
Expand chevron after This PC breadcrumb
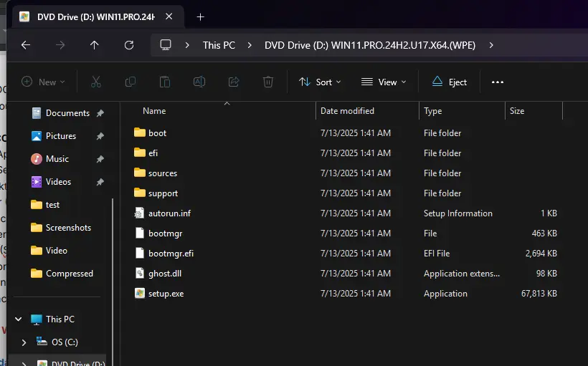pos(250,45)
